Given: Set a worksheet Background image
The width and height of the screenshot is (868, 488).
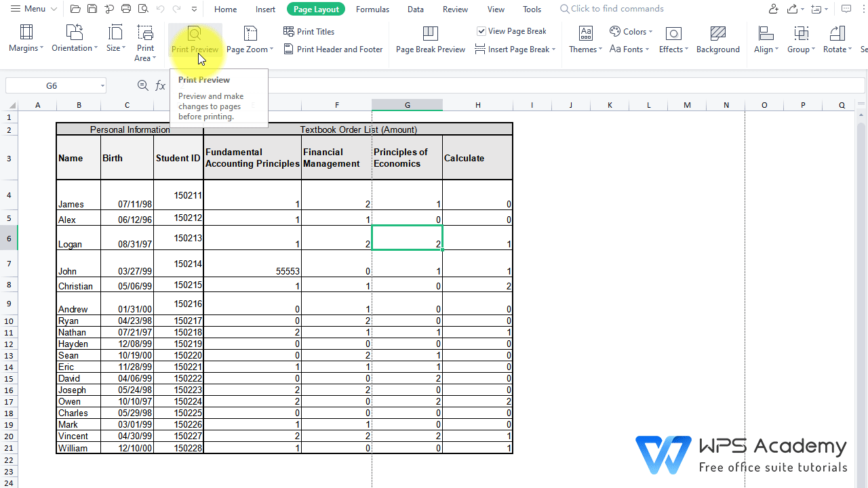Looking at the screenshot, I should pos(718,41).
